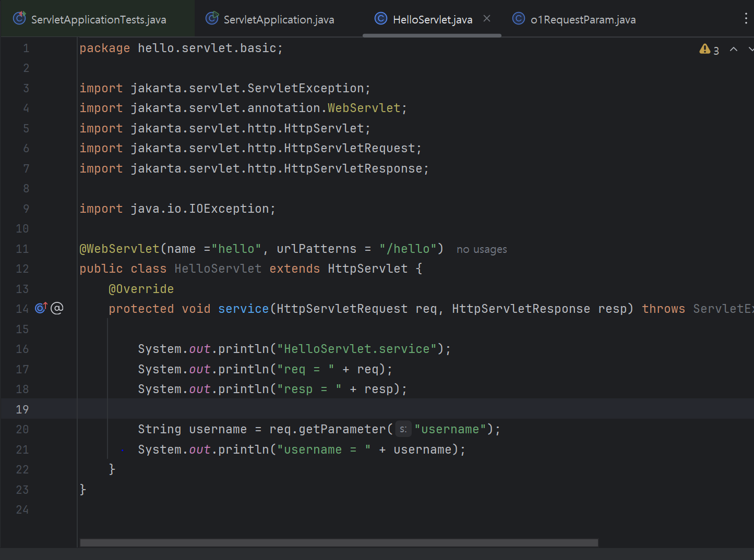This screenshot has height=560, width=754.
Task: Click the throws keyword on line 14
Action: [x=663, y=309]
